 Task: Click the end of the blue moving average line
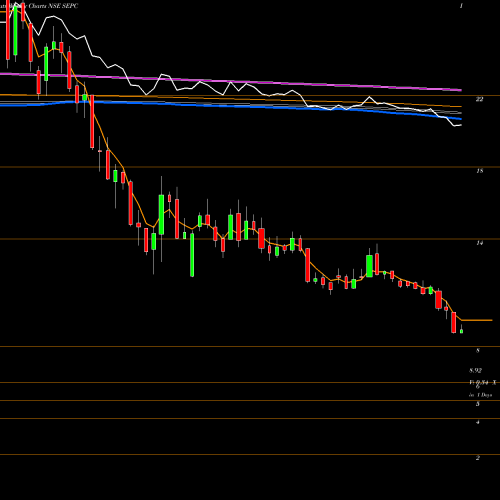pos(461,119)
